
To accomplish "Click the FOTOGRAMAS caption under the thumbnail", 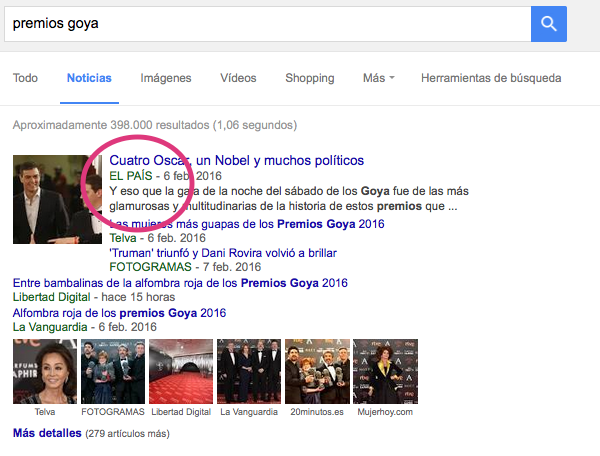I will pyautogui.click(x=113, y=412).
